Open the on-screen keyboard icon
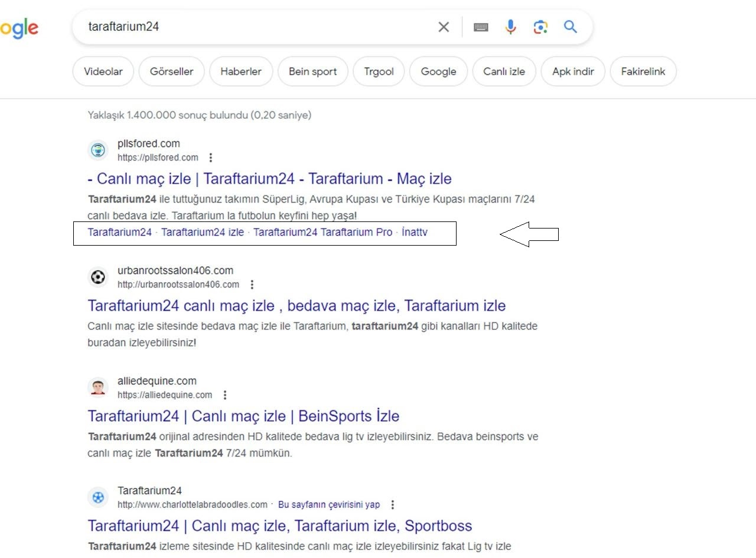 coord(481,27)
